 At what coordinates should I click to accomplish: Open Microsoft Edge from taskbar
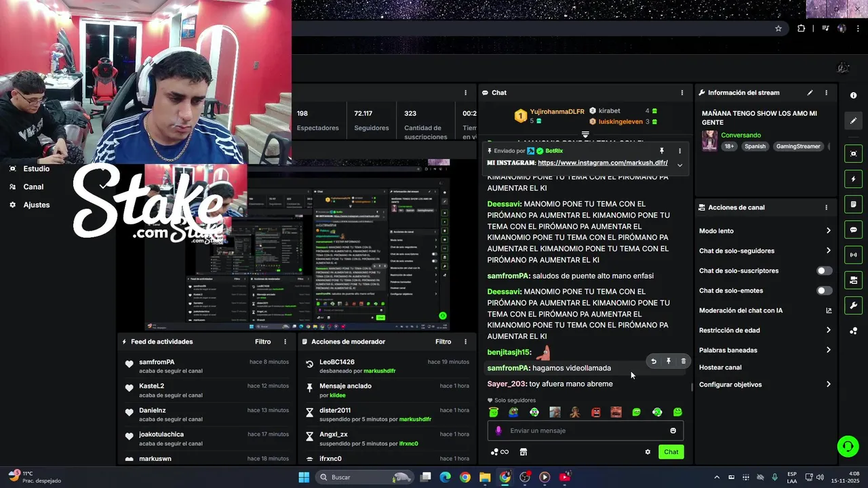(445, 477)
